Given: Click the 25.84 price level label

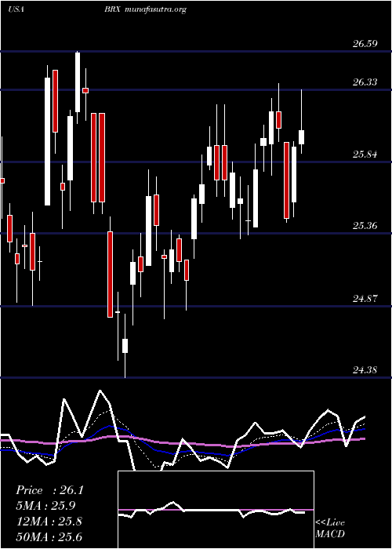Looking at the screenshot, I should click(365, 154).
